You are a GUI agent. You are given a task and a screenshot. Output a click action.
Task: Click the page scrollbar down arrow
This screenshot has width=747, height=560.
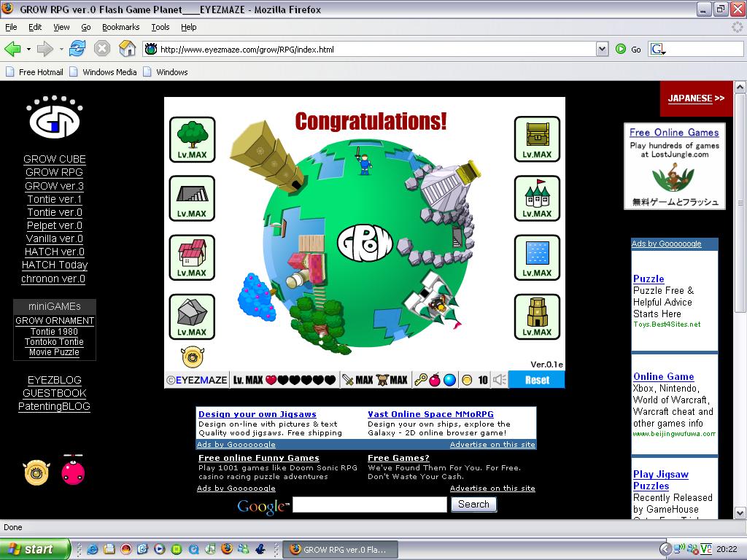tap(740, 513)
